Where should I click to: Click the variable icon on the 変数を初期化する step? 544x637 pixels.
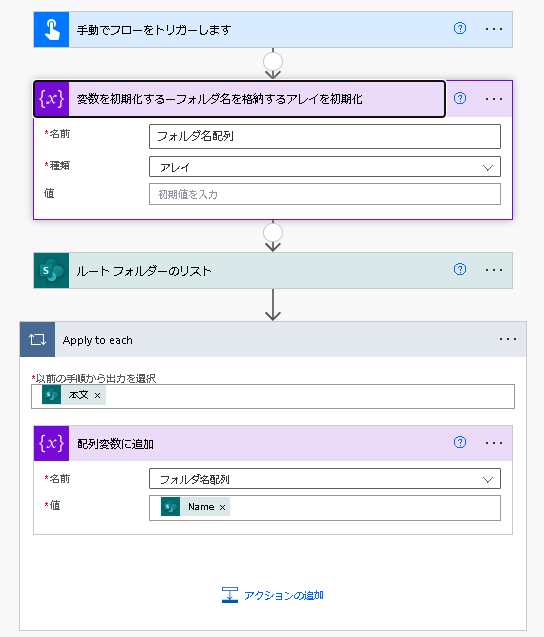coord(52,99)
